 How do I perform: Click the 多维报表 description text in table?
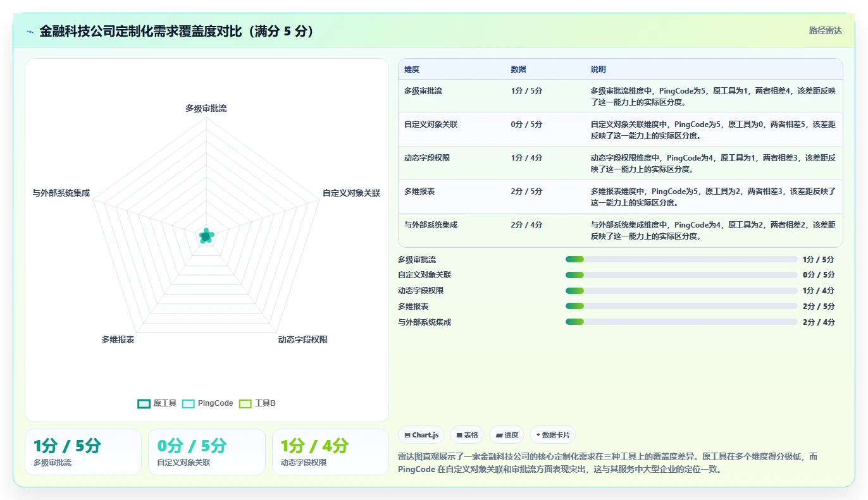tap(713, 197)
